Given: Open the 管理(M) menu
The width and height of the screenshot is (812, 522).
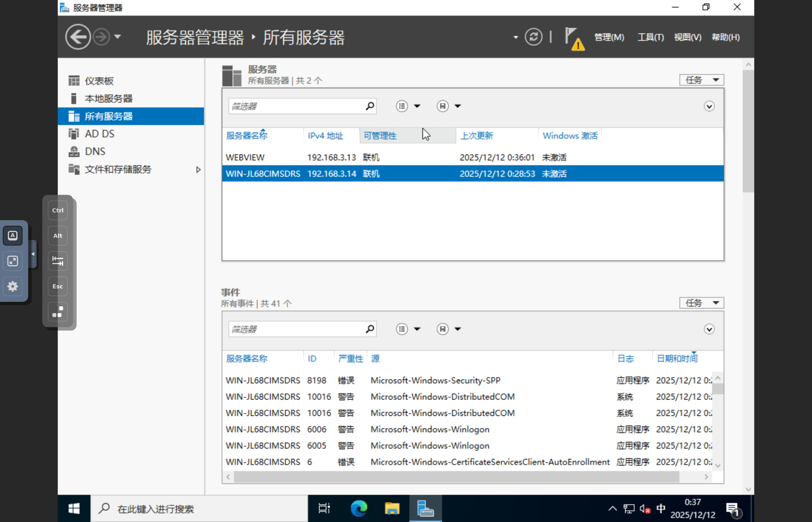Looking at the screenshot, I should point(609,37).
